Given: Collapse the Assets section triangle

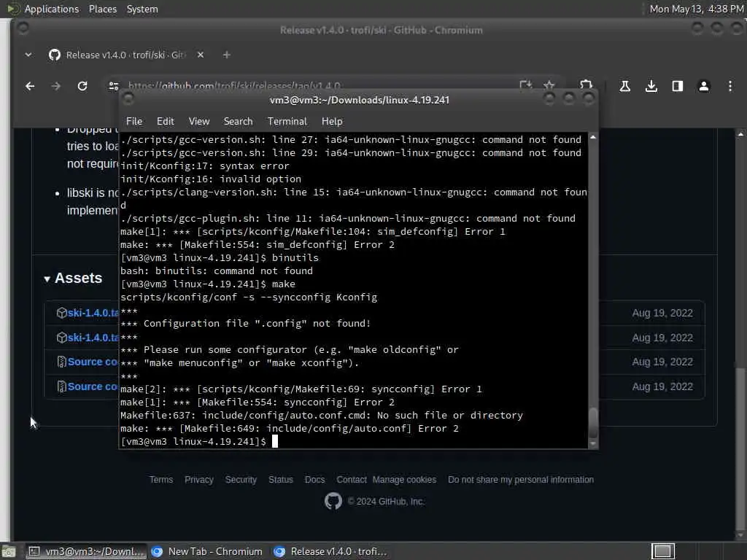Looking at the screenshot, I should [x=47, y=279].
